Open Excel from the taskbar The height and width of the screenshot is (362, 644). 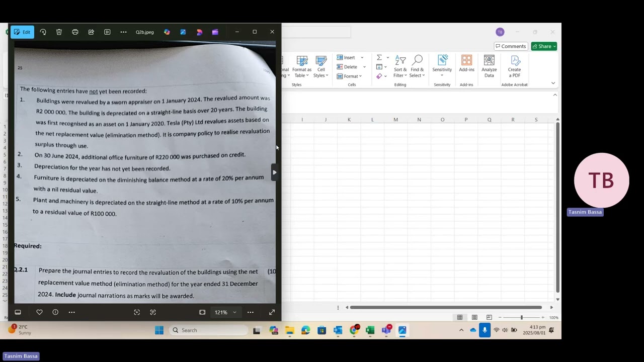(370, 330)
